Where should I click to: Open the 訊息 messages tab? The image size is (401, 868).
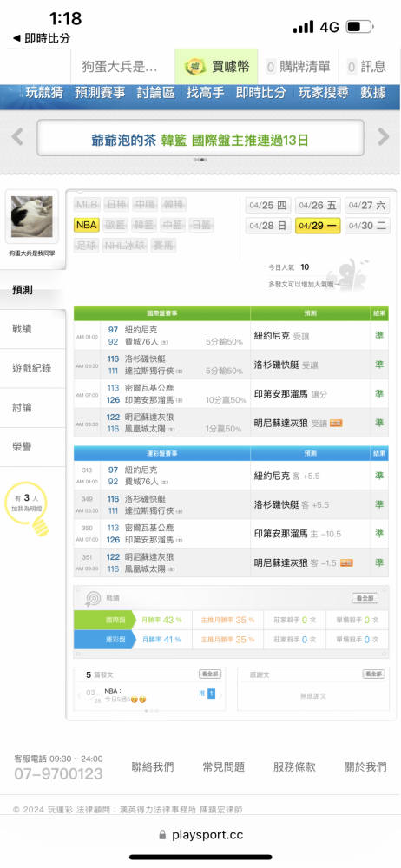point(366,67)
